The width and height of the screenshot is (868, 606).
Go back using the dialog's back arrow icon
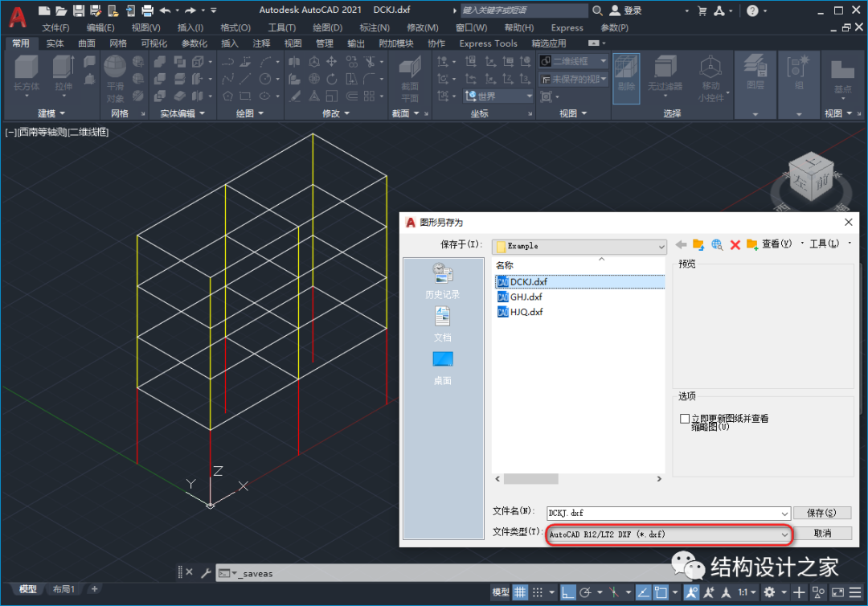681,244
